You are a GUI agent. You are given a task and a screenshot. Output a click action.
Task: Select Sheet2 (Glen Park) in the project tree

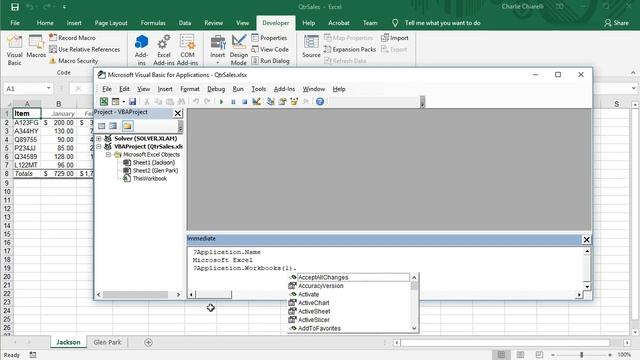[x=155, y=171]
